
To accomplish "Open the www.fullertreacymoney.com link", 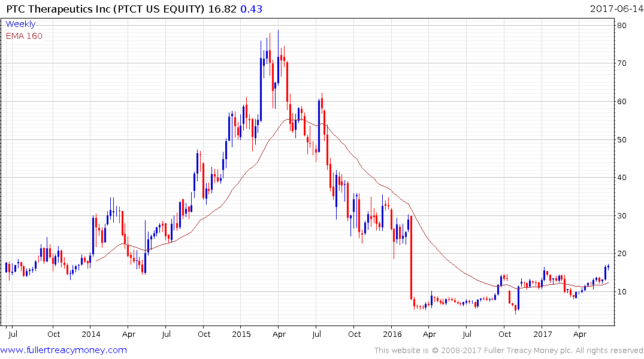I will click(64, 350).
